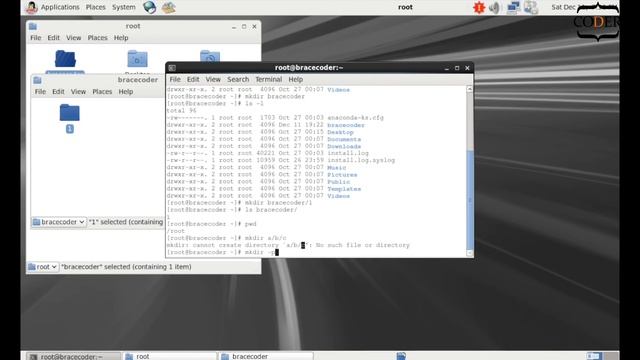Open the terminal View menu
This screenshot has width=640, height=360.
[213, 80]
